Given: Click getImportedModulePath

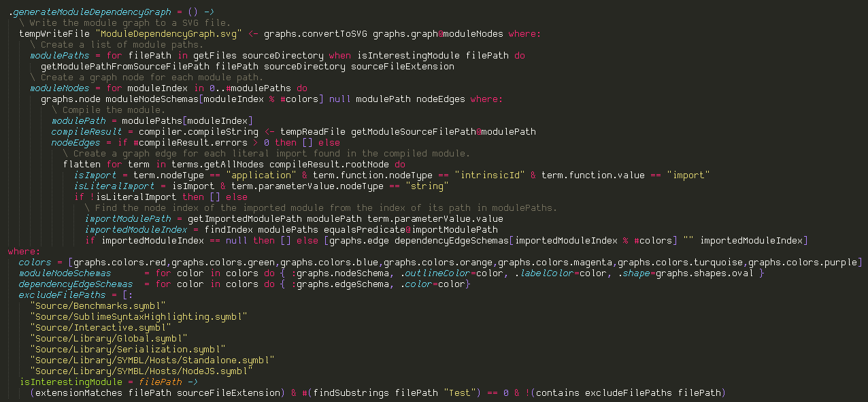Looking at the screenshot, I should coord(245,218).
